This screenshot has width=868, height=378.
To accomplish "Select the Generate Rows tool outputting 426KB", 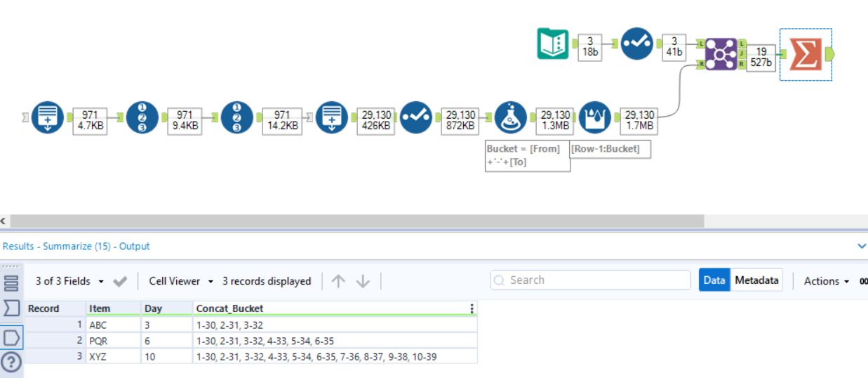I will 332,117.
